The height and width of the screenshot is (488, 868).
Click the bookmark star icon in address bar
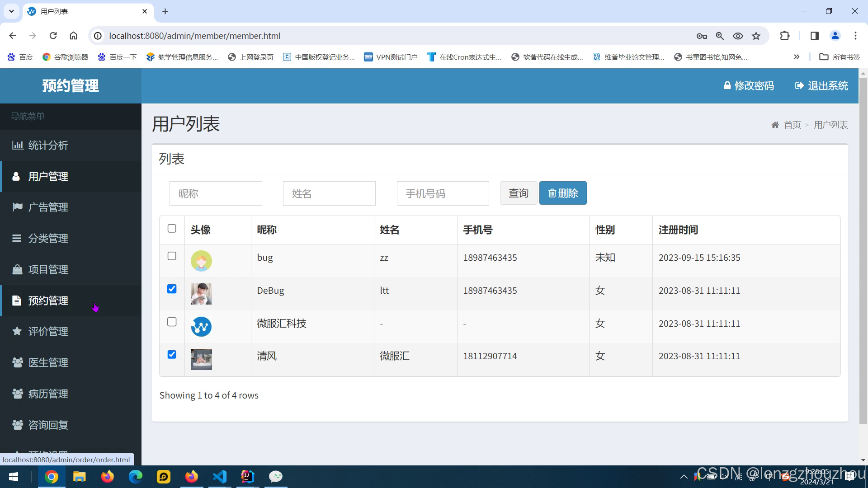point(756,36)
